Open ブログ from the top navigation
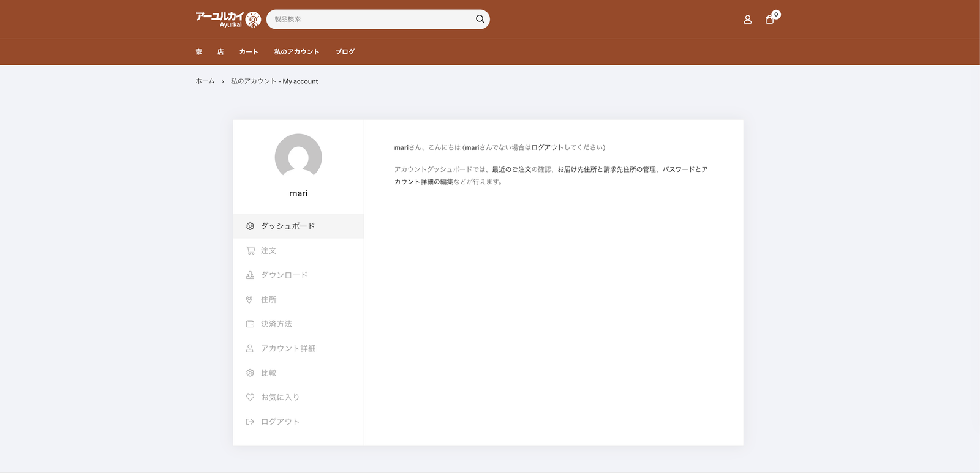Image resolution: width=980 pixels, height=473 pixels. pos(345,52)
